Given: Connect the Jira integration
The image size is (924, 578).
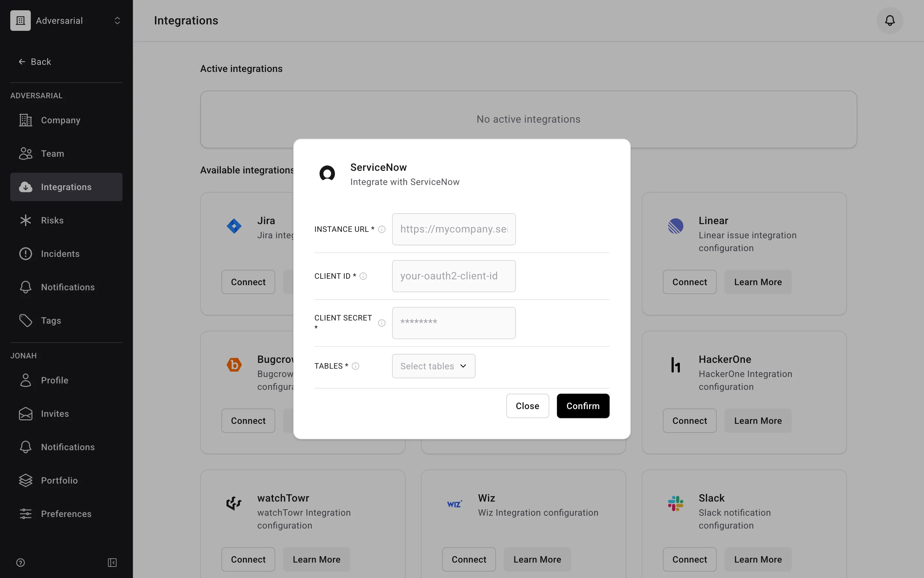Looking at the screenshot, I should (248, 282).
